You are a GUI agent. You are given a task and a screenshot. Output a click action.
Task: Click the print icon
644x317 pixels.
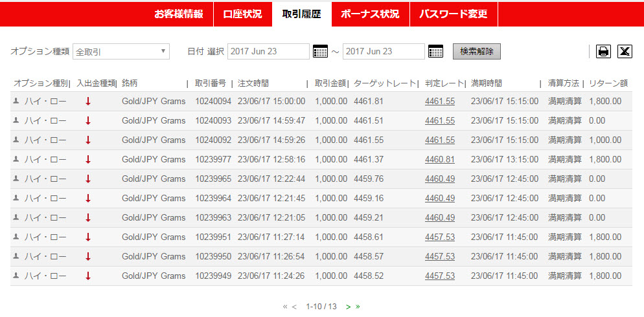[603, 52]
